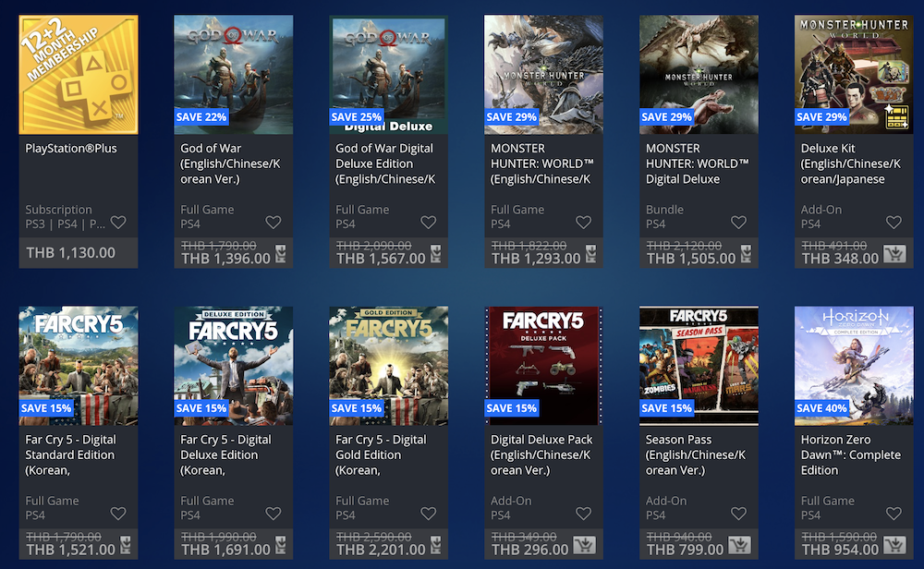Wishlist PlayStation Plus with the heart icon
Screen dimensions: 924x569
pos(118,223)
